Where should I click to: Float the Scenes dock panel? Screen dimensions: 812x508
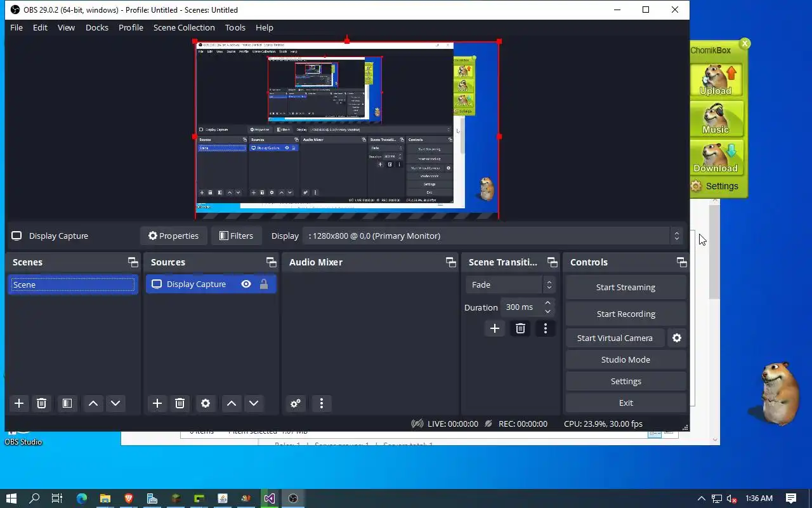(x=133, y=262)
